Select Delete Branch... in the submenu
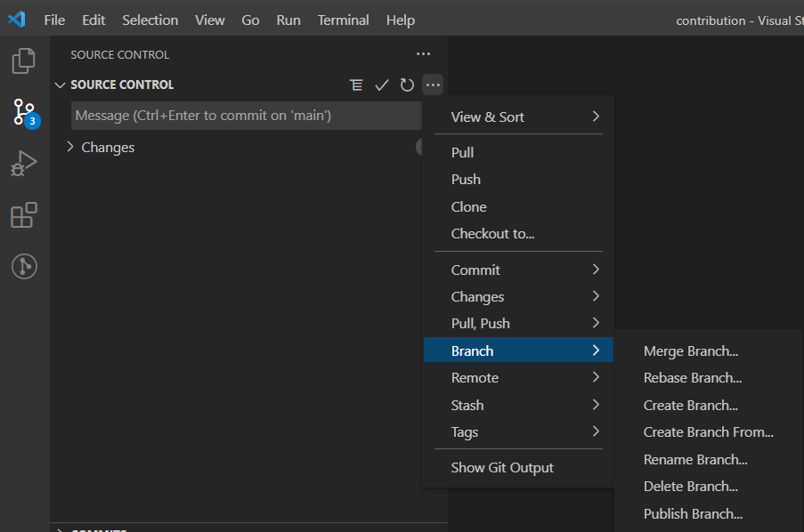The image size is (804, 532). [708, 487]
